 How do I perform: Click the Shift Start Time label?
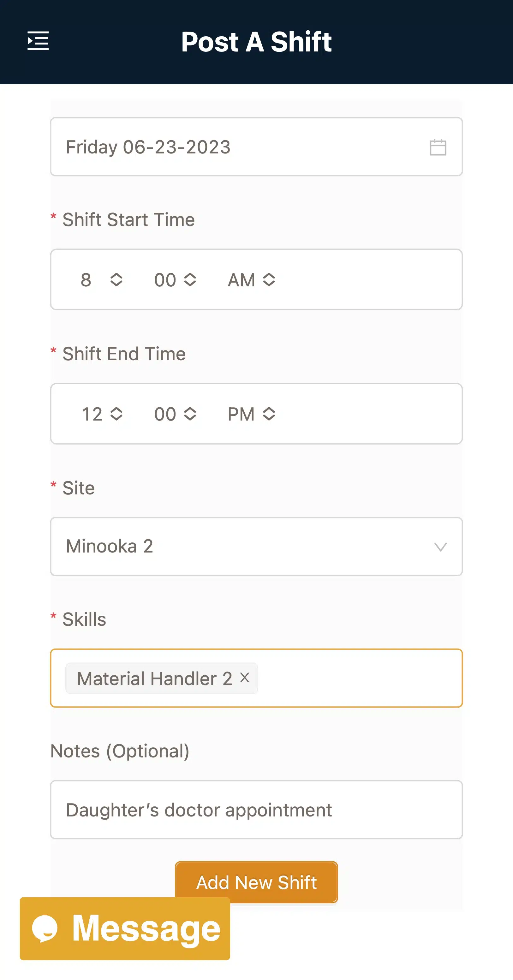click(128, 219)
